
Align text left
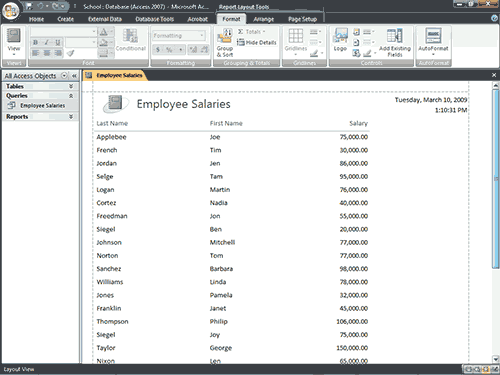[x=35, y=53]
